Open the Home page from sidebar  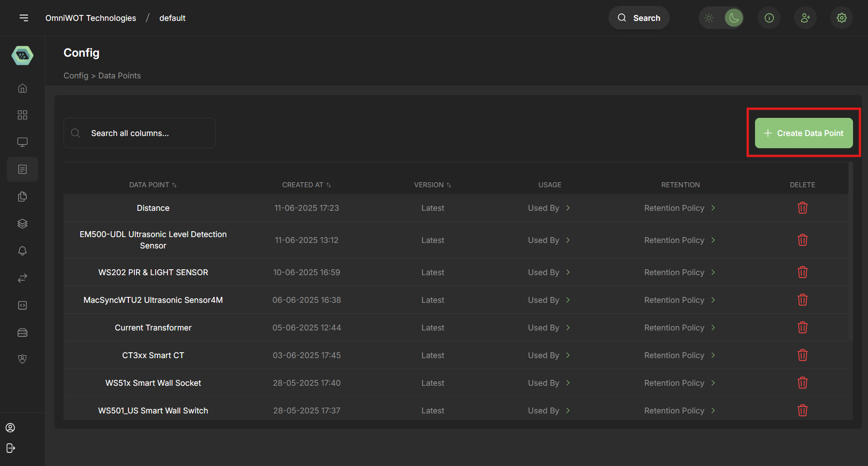click(x=22, y=88)
